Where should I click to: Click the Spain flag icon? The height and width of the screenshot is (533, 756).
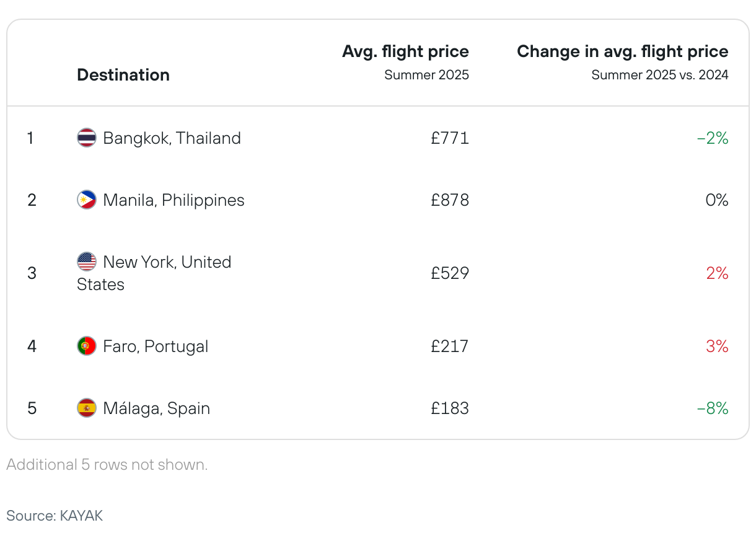[87, 408]
